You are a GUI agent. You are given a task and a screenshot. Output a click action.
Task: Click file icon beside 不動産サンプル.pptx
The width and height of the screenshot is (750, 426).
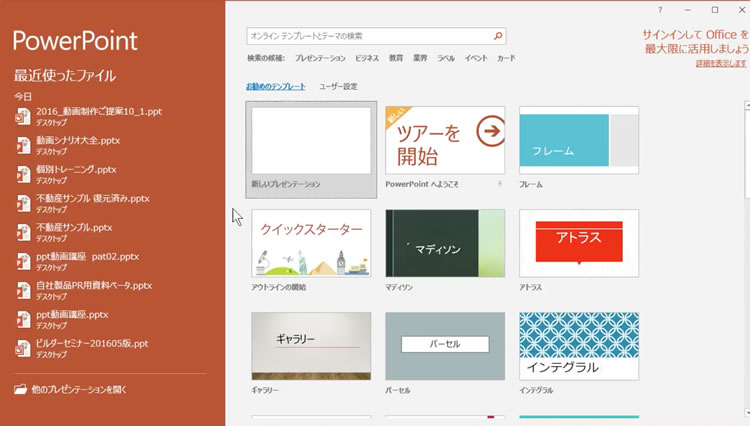(x=22, y=232)
